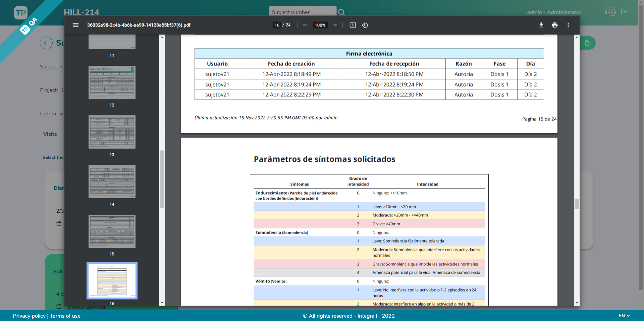Click the document scrollbar handle
Image resolution: width=644 pixels, height=321 pixels.
click(x=577, y=204)
